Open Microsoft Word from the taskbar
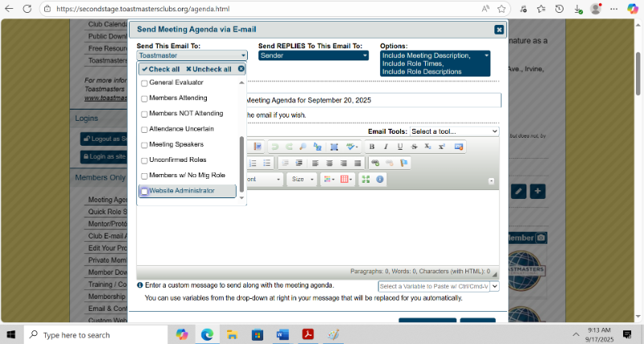 click(x=282, y=334)
